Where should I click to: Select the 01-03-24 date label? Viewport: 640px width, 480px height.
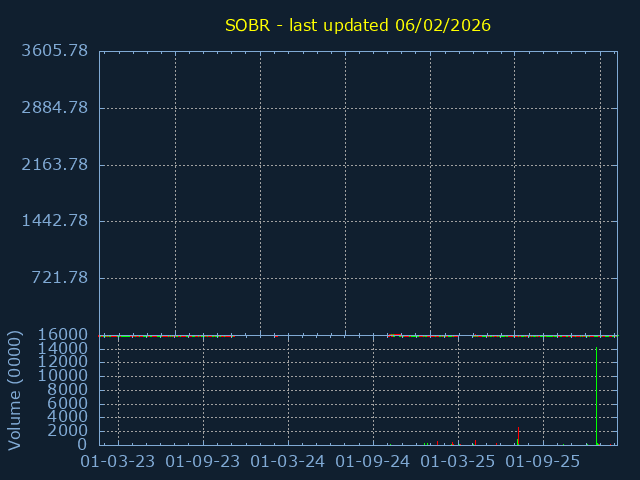click(x=288, y=462)
